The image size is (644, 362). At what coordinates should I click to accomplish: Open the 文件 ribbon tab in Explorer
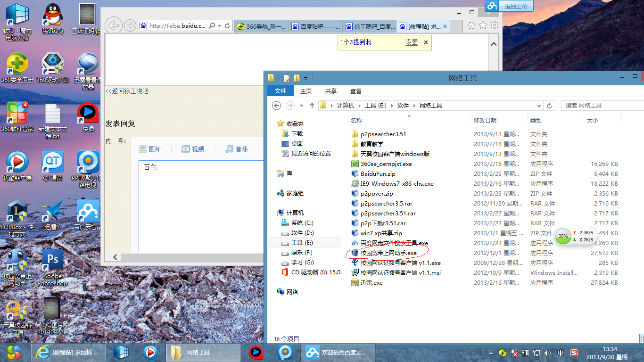(281, 91)
